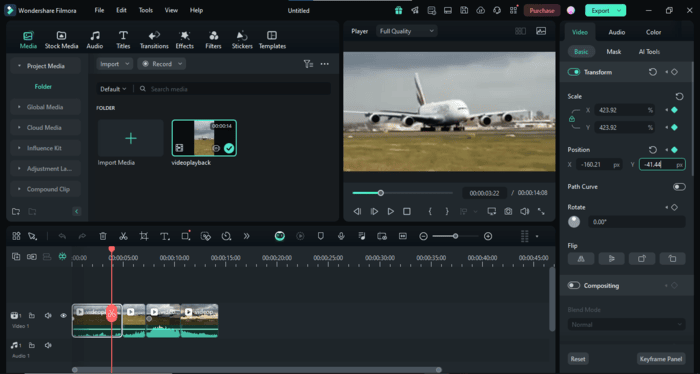
Task: Enable the Compositing toggle
Action: point(574,286)
